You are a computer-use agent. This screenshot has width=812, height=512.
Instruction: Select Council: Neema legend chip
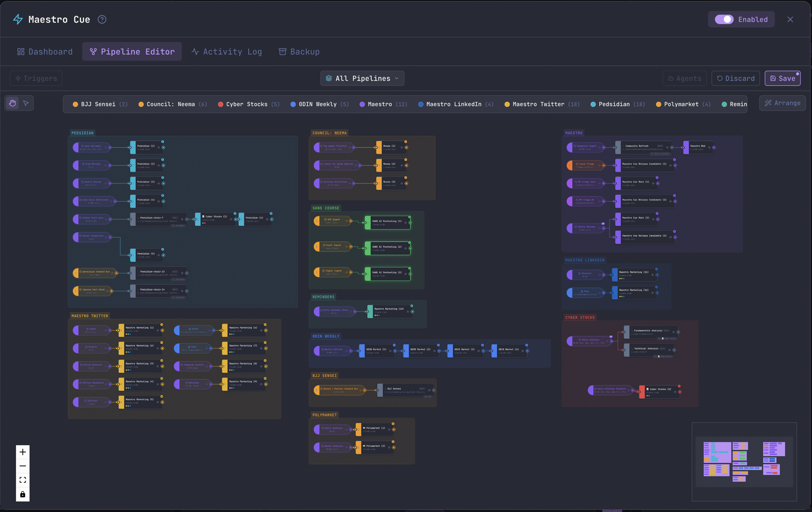tap(173, 104)
